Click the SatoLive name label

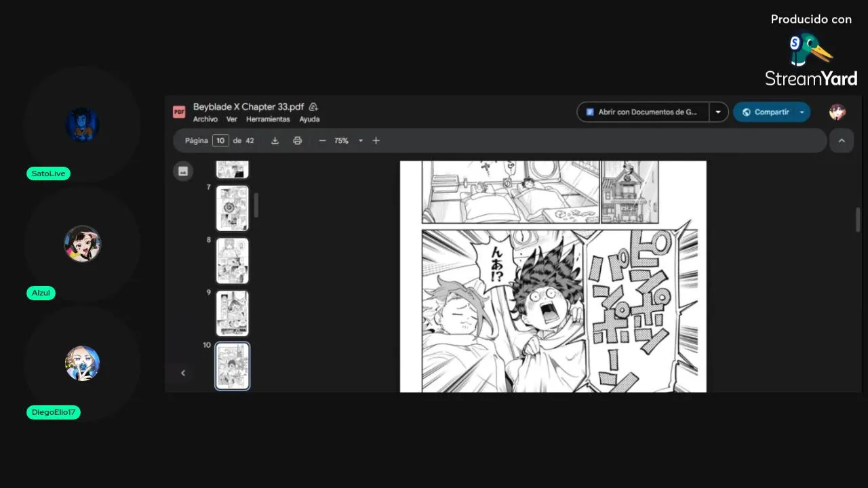click(x=48, y=174)
